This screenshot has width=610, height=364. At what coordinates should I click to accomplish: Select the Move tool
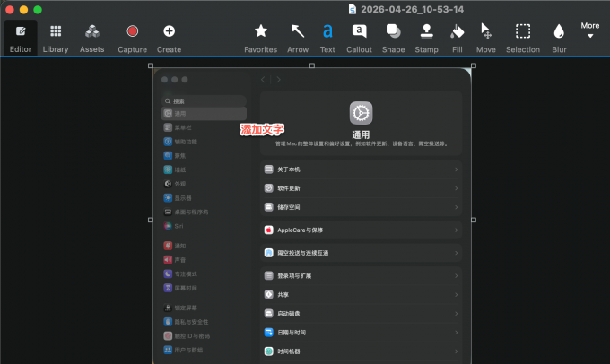486,39
